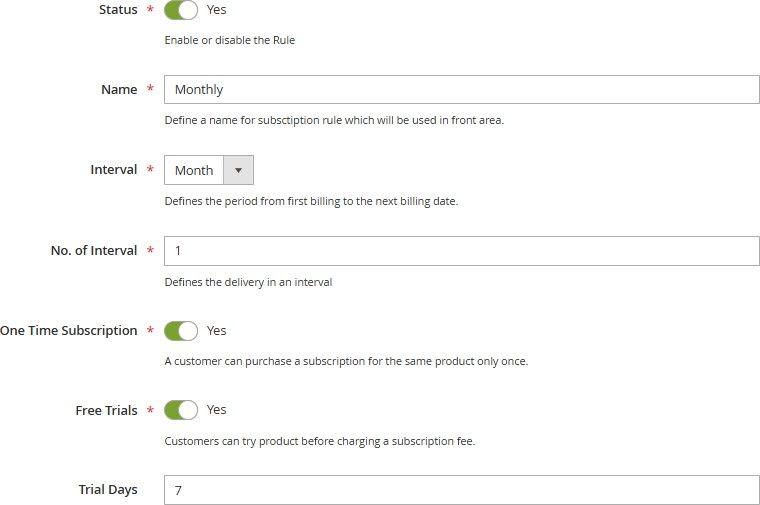Click the Name field label
The image size is (760, 505).
coord(119,89)
